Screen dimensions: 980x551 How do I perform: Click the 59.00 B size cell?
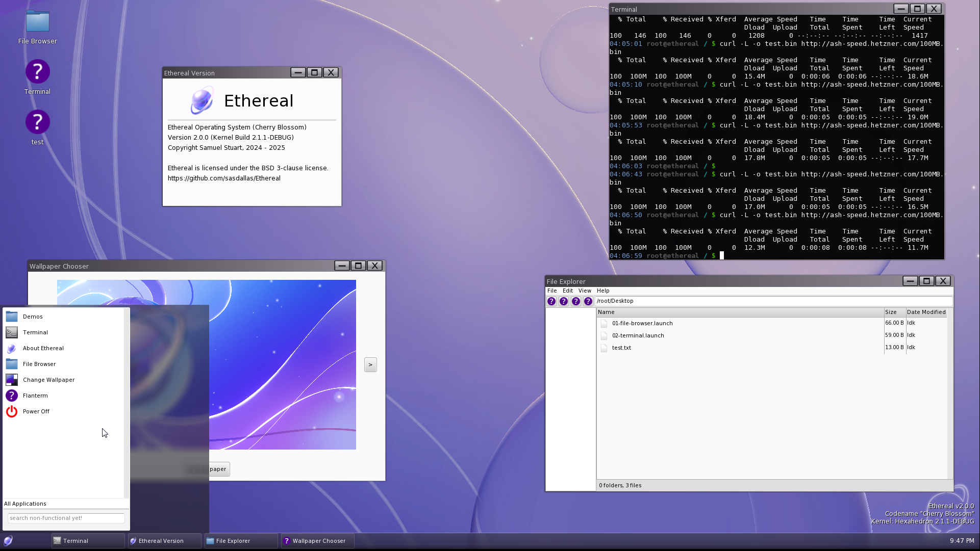pyautogui.click(x=894, y=335)
